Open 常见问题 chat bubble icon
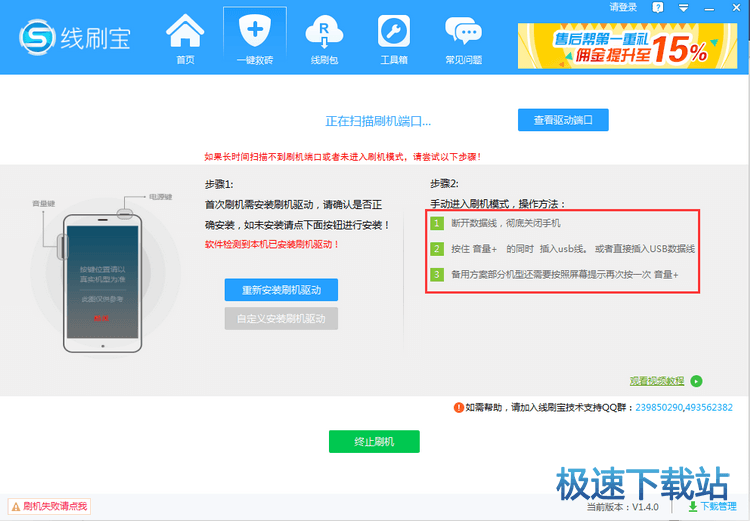Viewport: 750px width, 521px height. (463, 38)
